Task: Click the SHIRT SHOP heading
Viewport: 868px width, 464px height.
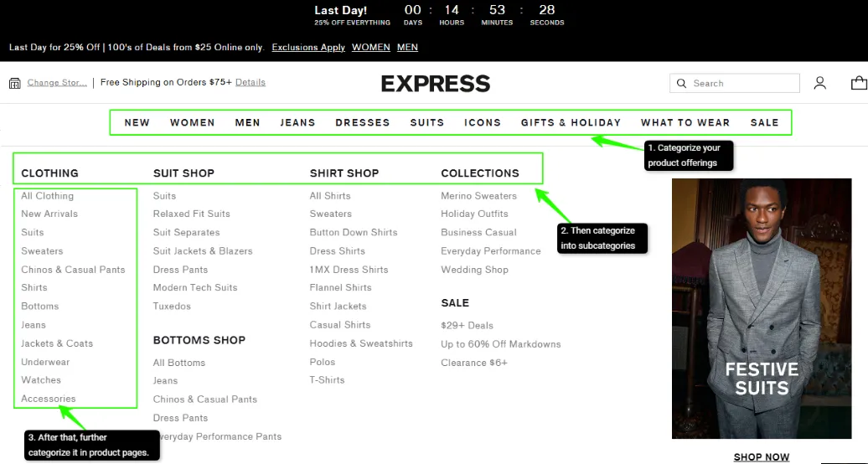Action: (x=344, y=173)
